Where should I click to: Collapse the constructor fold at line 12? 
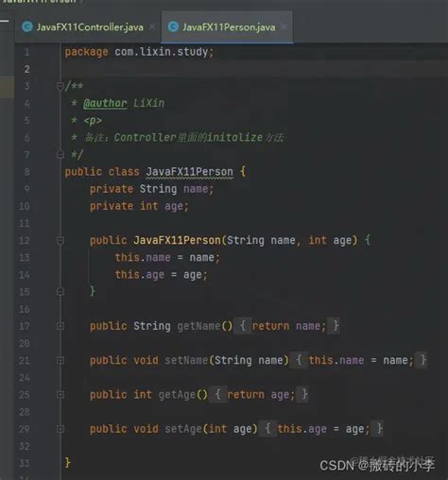pyautogui.click(x=60, y=241)
